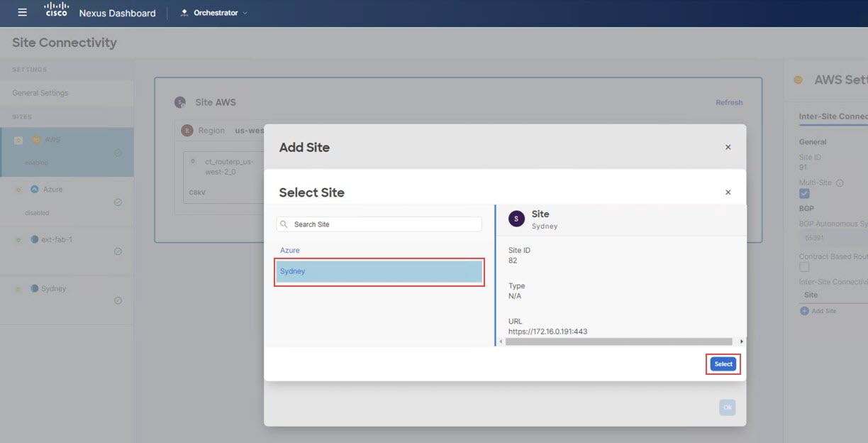Click the disabled status under Azure

point(37,212)
